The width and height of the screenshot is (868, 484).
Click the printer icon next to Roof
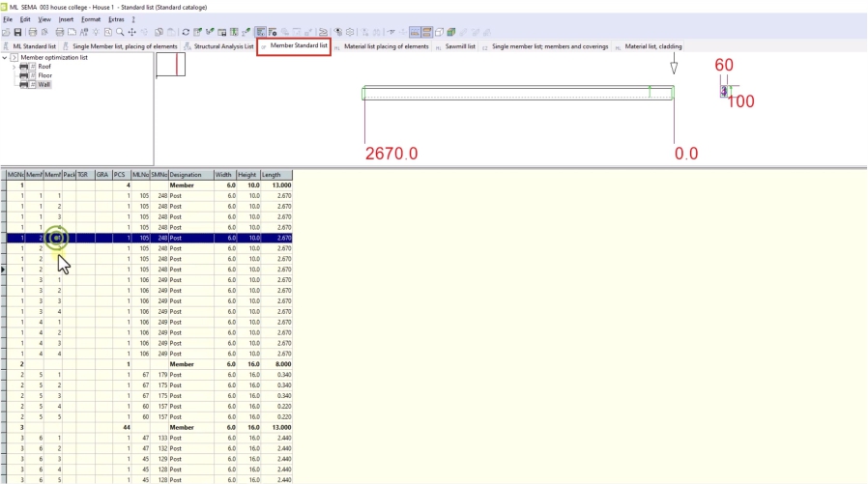[x=24, y=67]
